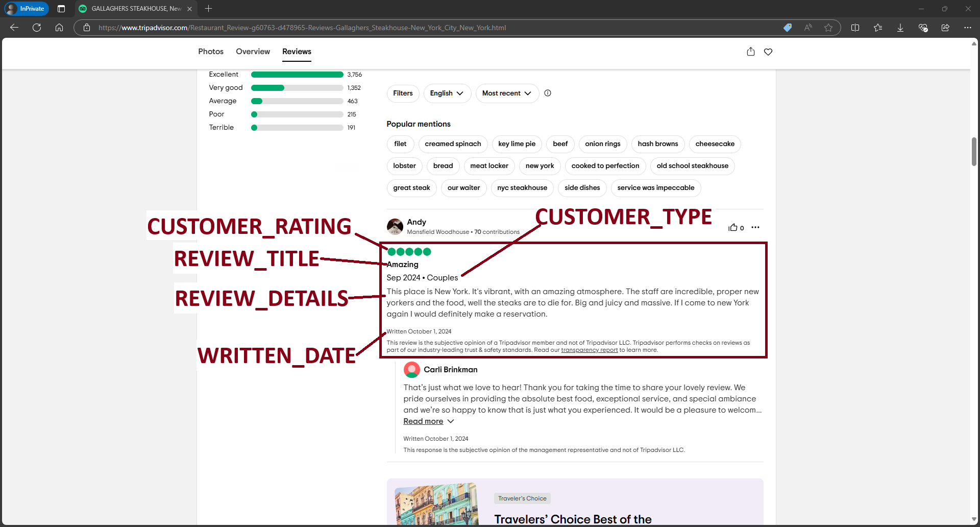Open the transparency report link
This screenshot has height=527, width=980.
[x=589, y=350]
